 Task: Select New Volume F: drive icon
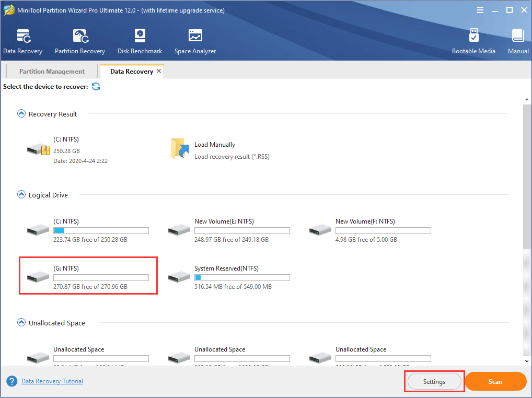[320, 230]
